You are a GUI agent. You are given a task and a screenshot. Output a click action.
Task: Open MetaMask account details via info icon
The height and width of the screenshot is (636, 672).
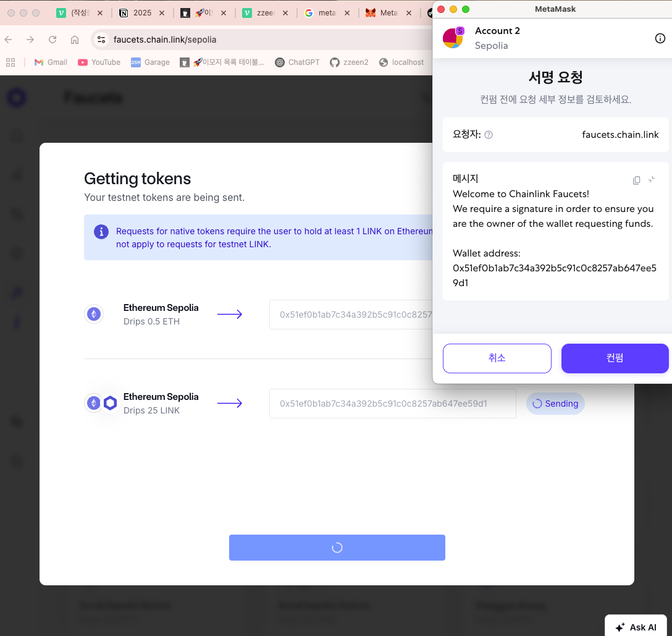coord(660,38)
